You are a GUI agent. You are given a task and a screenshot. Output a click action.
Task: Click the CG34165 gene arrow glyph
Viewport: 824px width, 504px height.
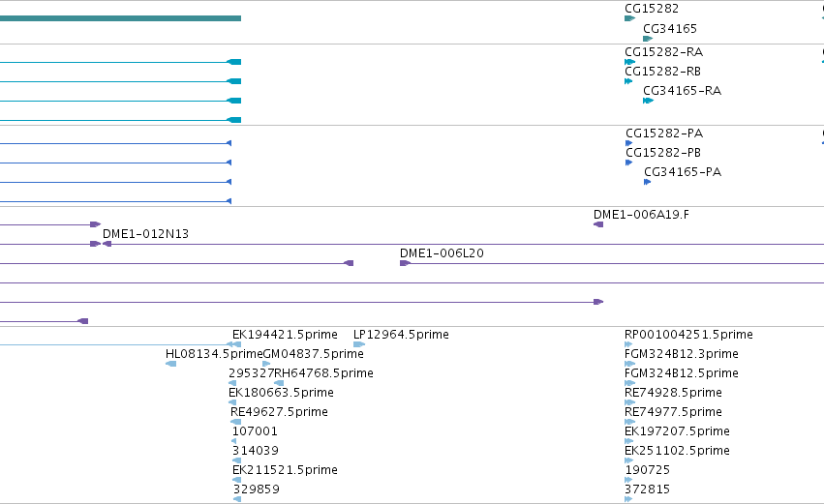tap(648, 39)
